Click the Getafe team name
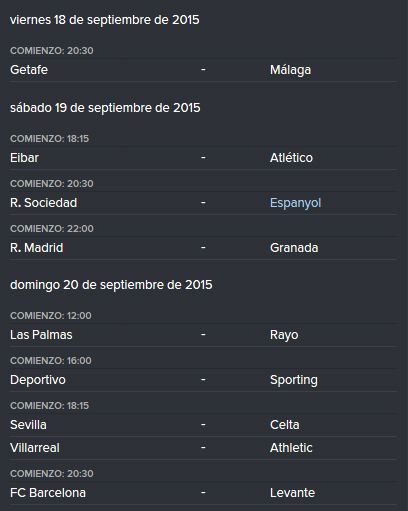The width and height of the screenshot is (408, 511). coord(29,70)
